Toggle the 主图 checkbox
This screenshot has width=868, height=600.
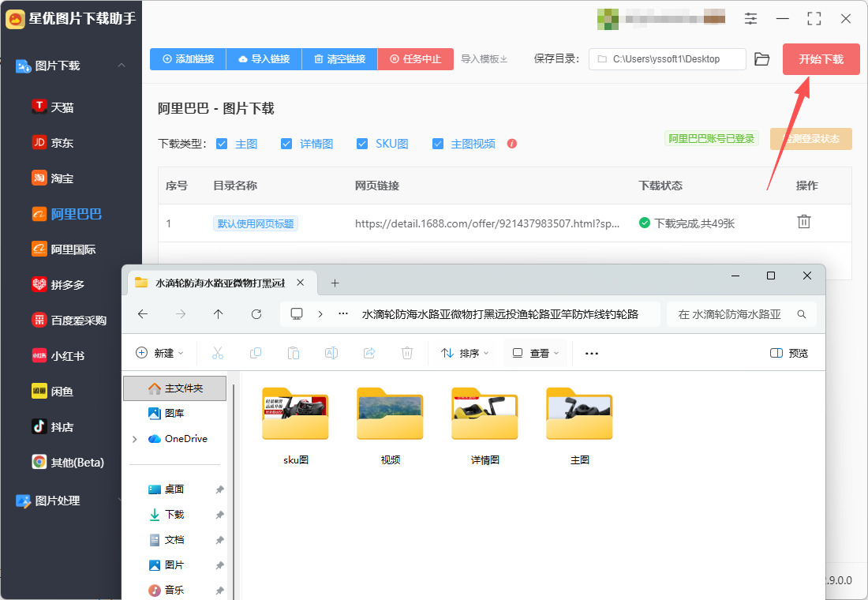click(222, 144)
